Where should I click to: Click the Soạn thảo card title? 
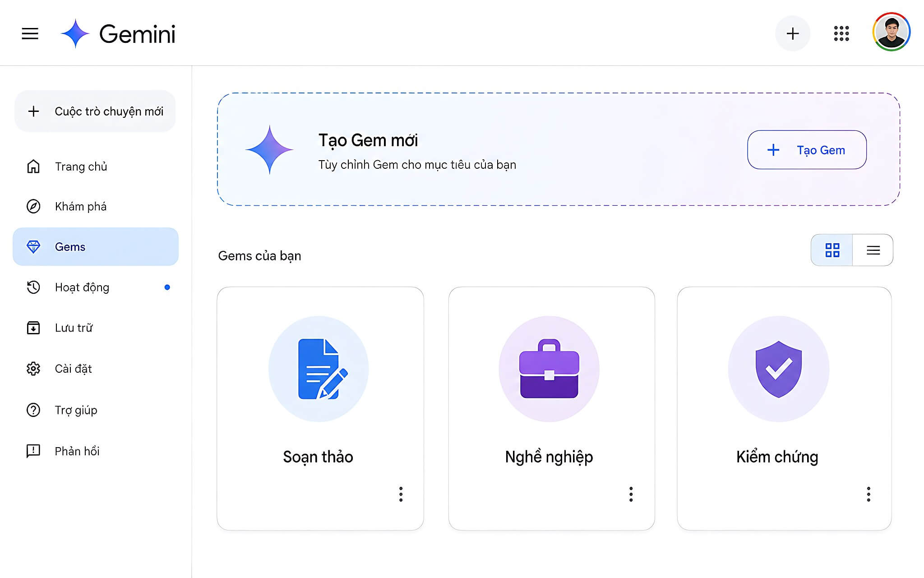coord(318,457)
